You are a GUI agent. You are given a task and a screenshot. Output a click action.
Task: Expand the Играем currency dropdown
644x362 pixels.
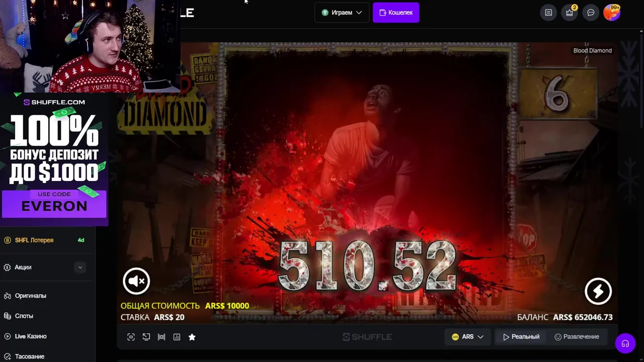coord(342,13)
